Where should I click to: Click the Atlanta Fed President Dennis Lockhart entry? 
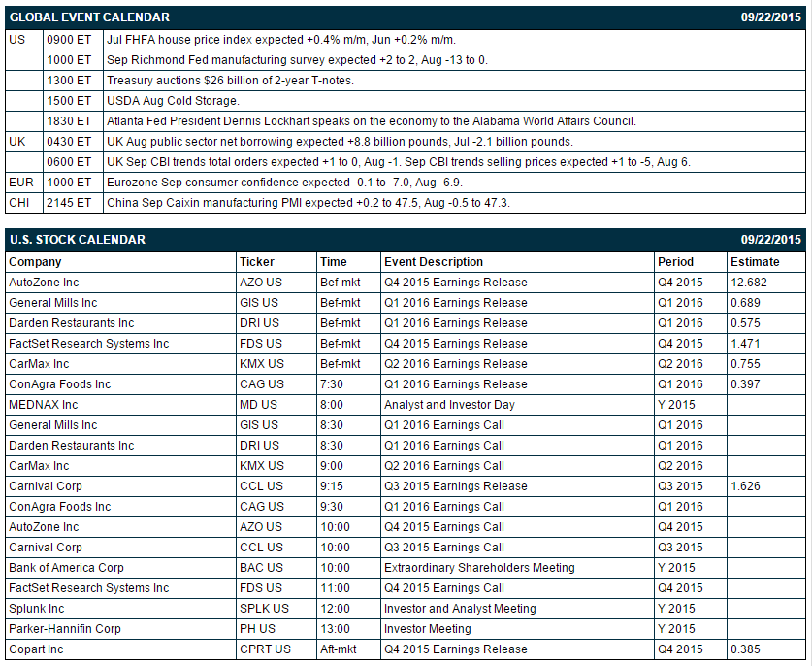pos(372,121)
